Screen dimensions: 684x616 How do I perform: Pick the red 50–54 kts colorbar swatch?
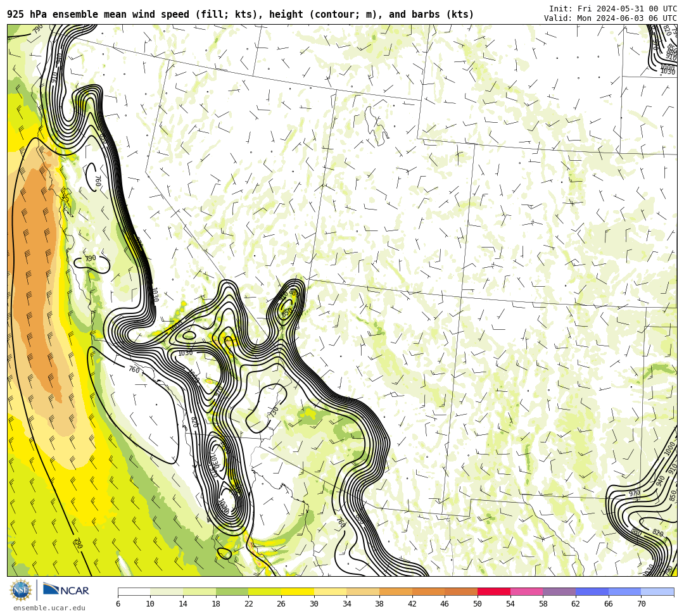click(x=494, y=591)
